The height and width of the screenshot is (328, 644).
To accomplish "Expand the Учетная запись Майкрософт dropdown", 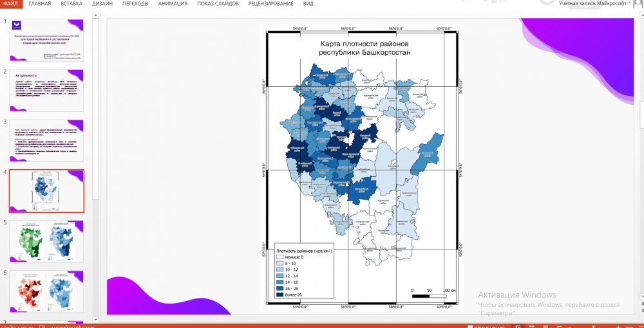I will pos(629,4).
